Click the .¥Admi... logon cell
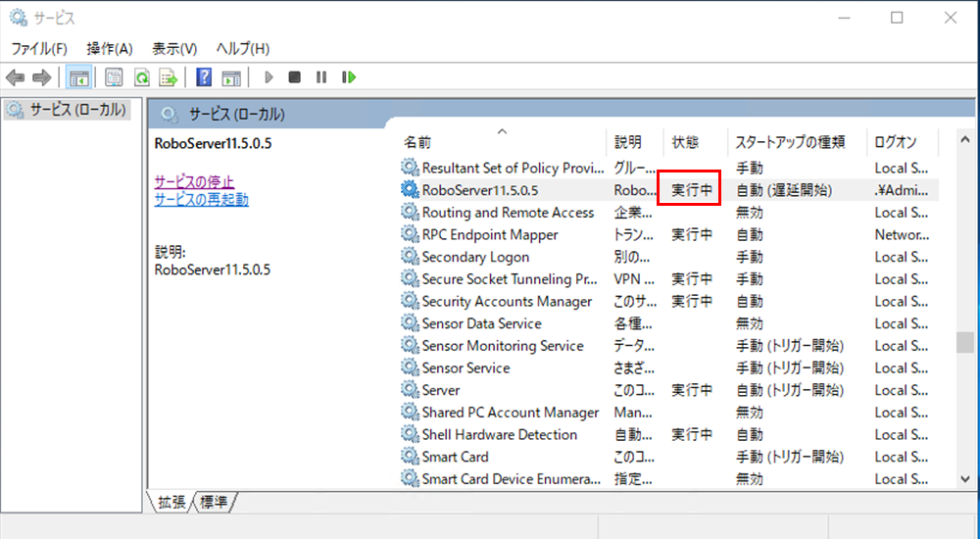The image size is (980, 539). [902, 190]
